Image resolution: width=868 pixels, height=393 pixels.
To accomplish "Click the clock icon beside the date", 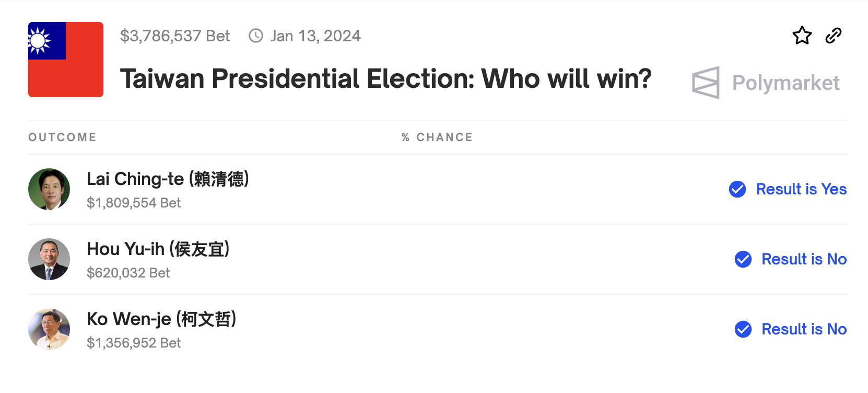I will [x=256, y=36].
